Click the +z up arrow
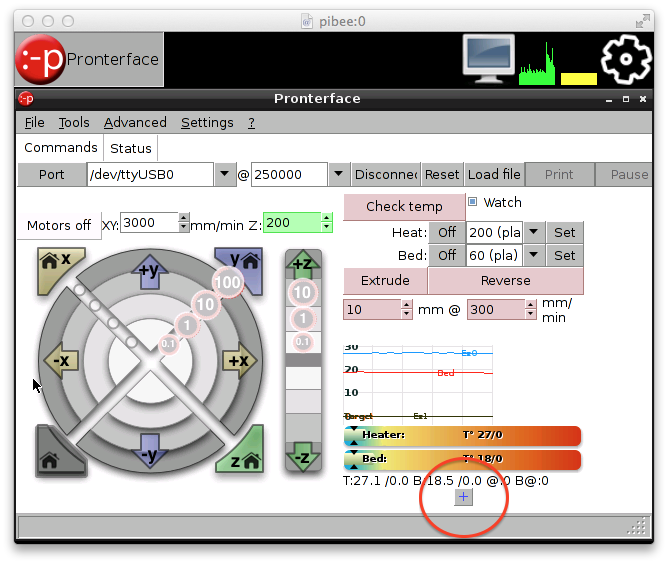The width and height of the screenshot is (668, 564). tap(303, 263)
